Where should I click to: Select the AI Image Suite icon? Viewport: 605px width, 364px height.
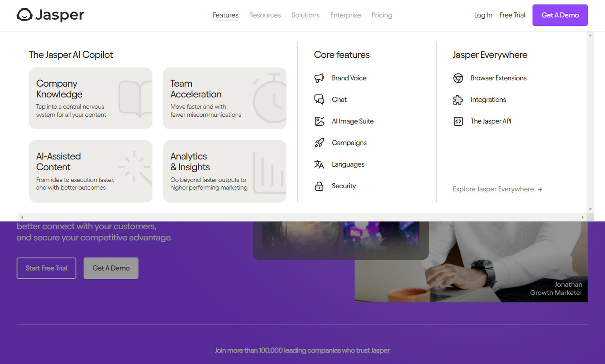[x=319, y=121]
